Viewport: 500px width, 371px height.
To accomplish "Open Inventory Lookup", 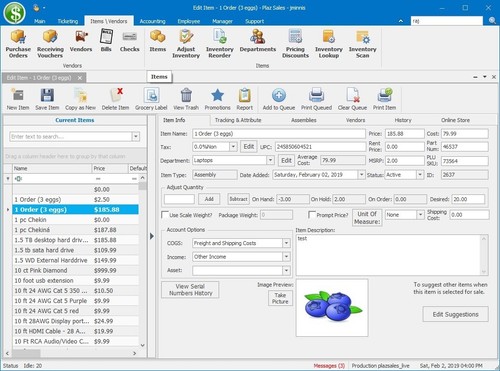I will coord(329,44).
